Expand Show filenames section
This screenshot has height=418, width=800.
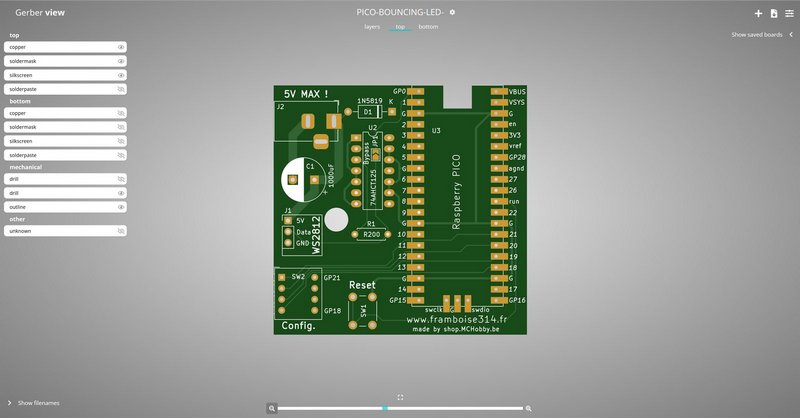(34, 403)
